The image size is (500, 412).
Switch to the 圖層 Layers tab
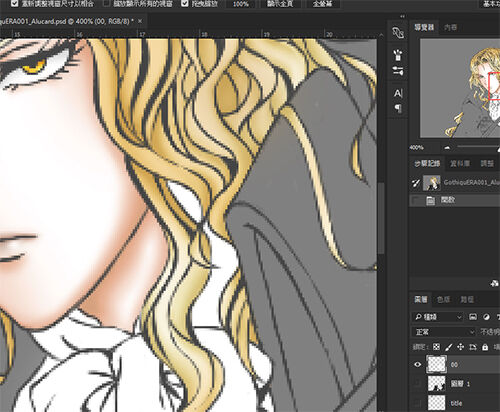click(x=421, y=299)
